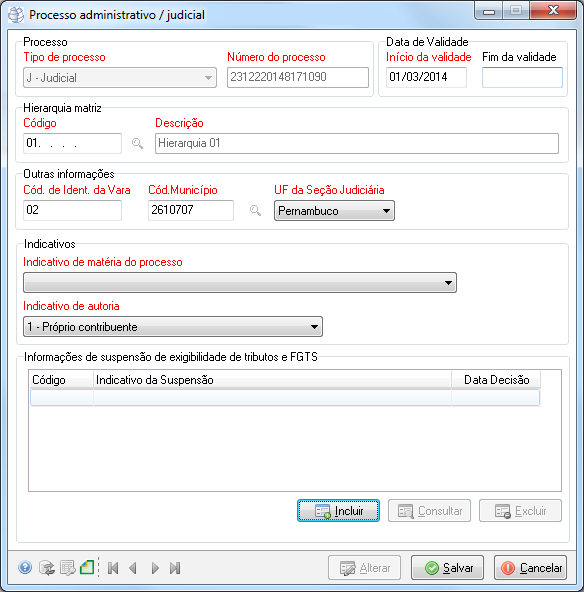The width and height of the screenshot is (584, 592).
Task: Click the table with wrench settings icon
Action: 67,567
